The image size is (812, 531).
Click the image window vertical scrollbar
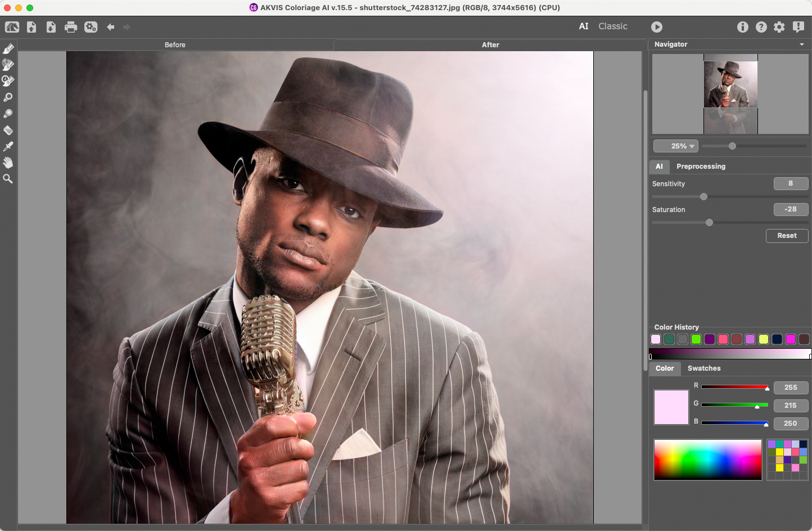click(645, 231)
